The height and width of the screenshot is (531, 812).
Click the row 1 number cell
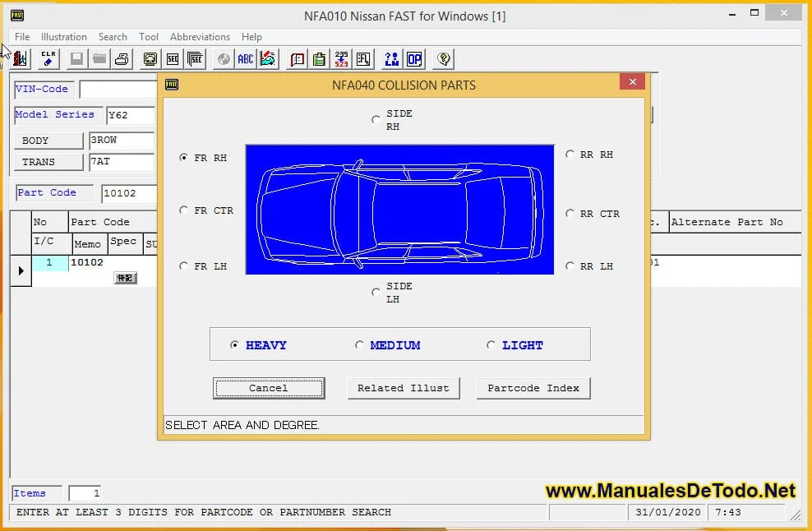point(49,263)
